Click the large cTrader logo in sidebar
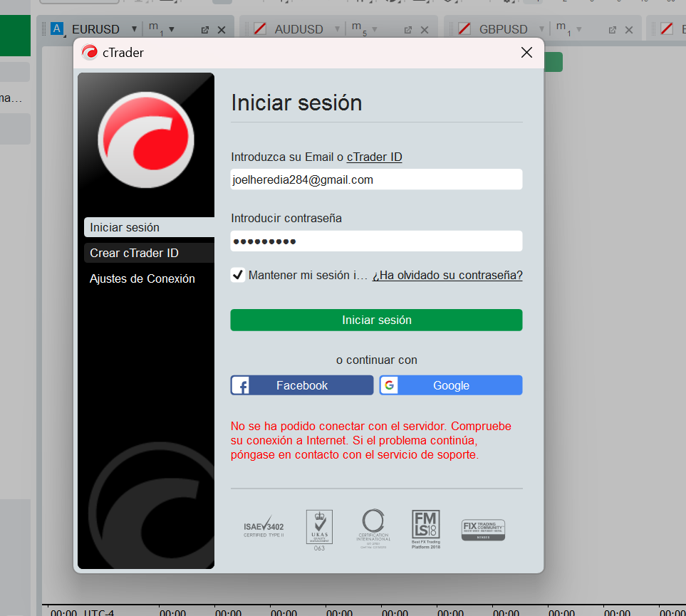686x616 pixels. 146,140
